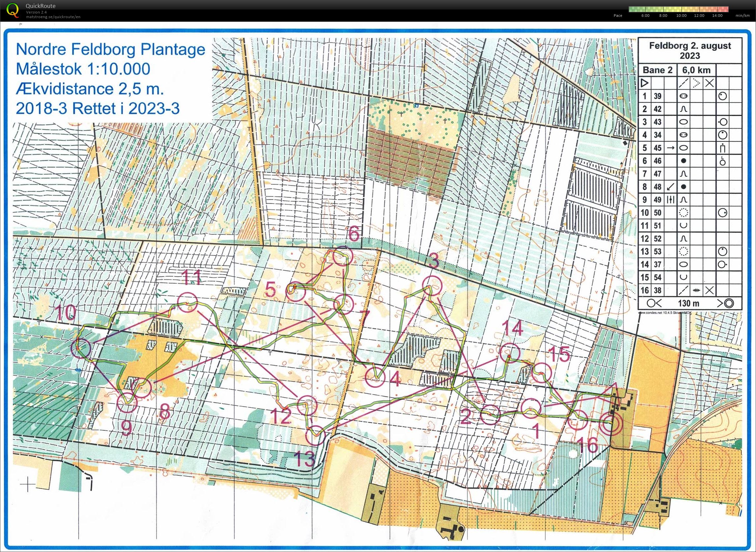Image resolution: width=756 pixels, height=552 pixels.
Task: Select the 10:00 pace label
Action: [681, 16]
